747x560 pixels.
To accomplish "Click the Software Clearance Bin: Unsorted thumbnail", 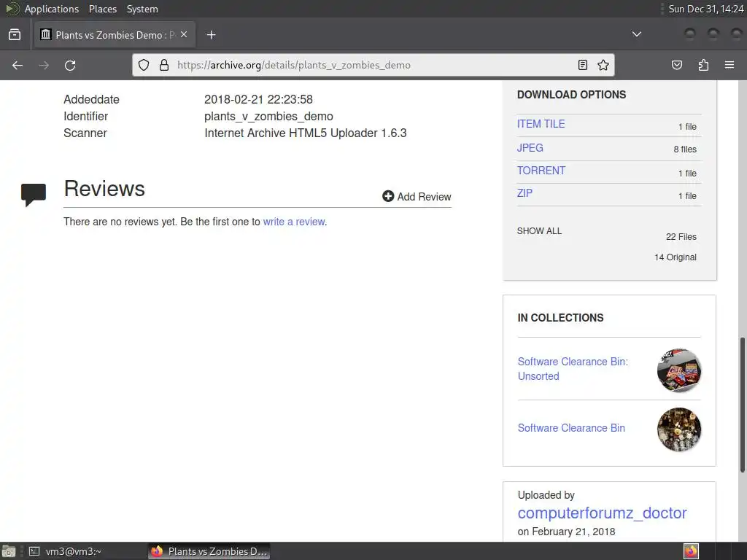I will pos(679,370).
